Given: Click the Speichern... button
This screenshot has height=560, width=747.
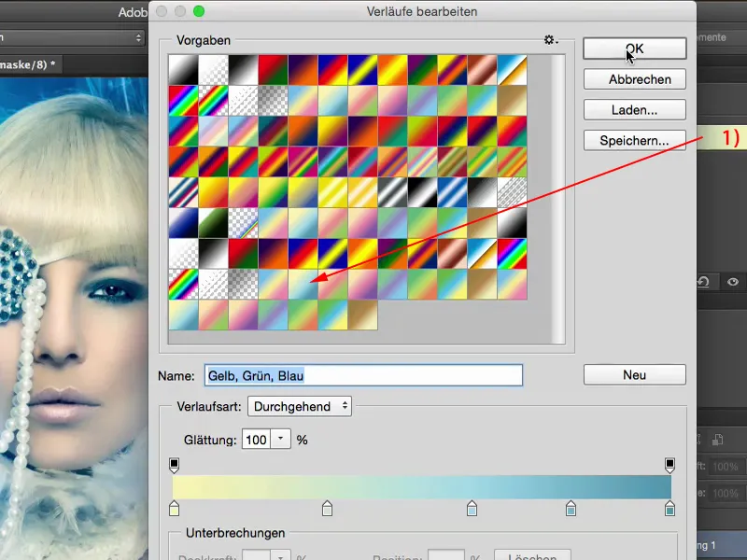Looking at the screenshot, I should click(x=635, y=141).
